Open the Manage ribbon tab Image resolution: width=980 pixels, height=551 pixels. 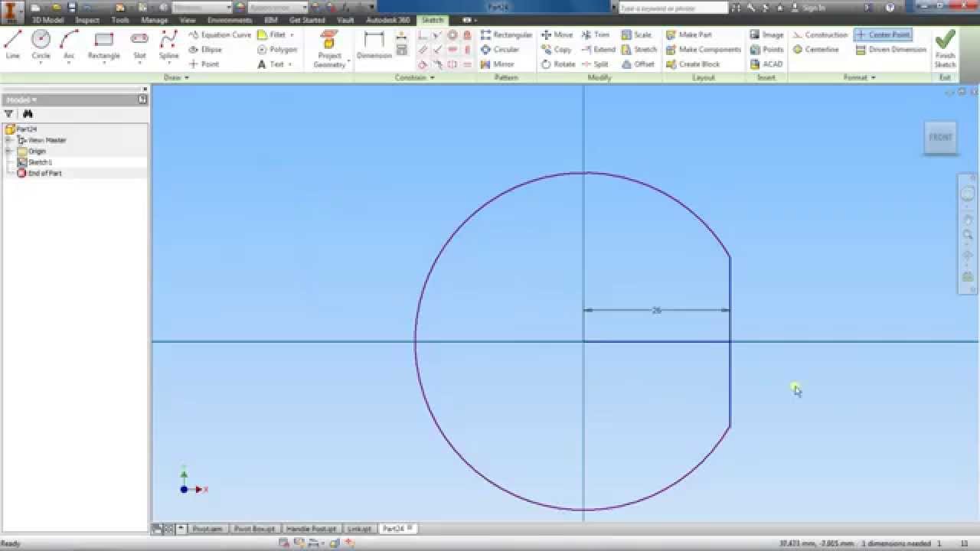pyautogui.click(x=154, y=20)
